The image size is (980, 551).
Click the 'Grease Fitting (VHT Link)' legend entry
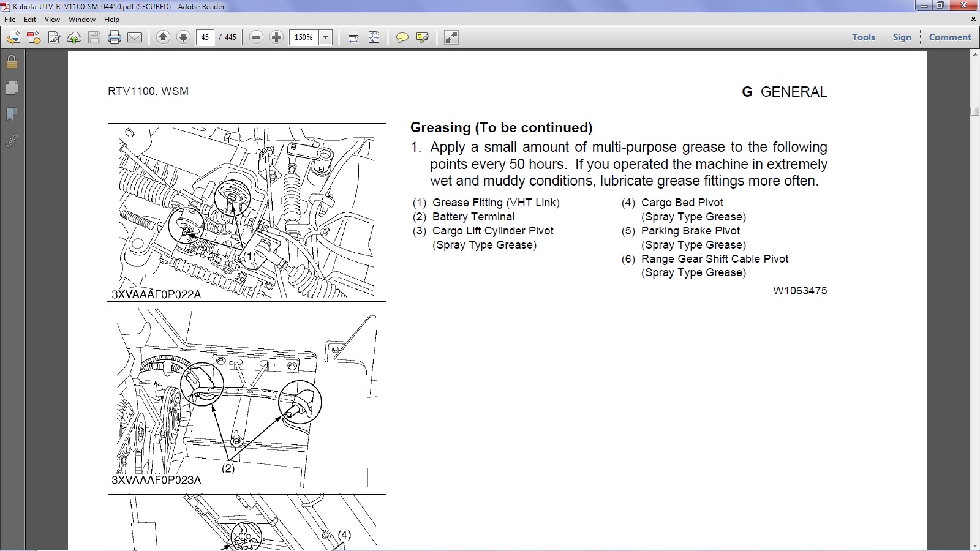pyautogui.click(x=496, y=203)
